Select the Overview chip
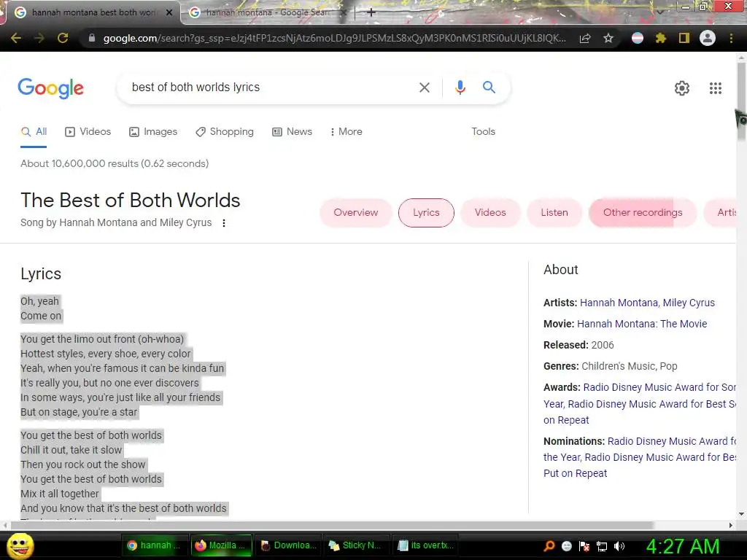 356,213
